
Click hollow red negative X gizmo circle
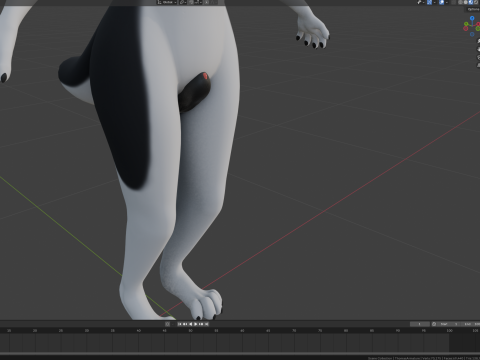coord(466,28)
